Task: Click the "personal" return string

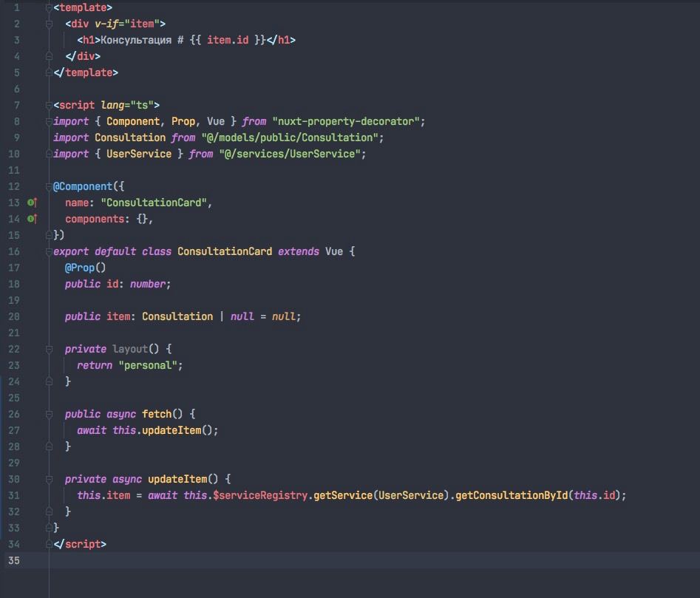Action: tap(148, 365)
